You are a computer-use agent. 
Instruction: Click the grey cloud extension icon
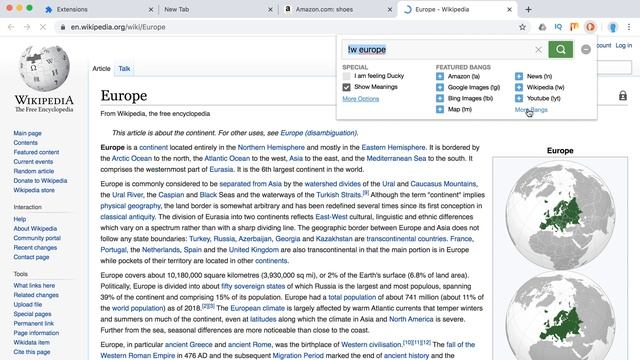pos(542,27)
